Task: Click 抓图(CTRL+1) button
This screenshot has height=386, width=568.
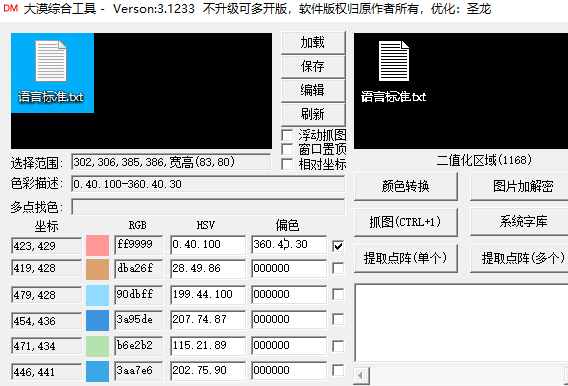Action: pyautogui.click(x=406, y=222)
